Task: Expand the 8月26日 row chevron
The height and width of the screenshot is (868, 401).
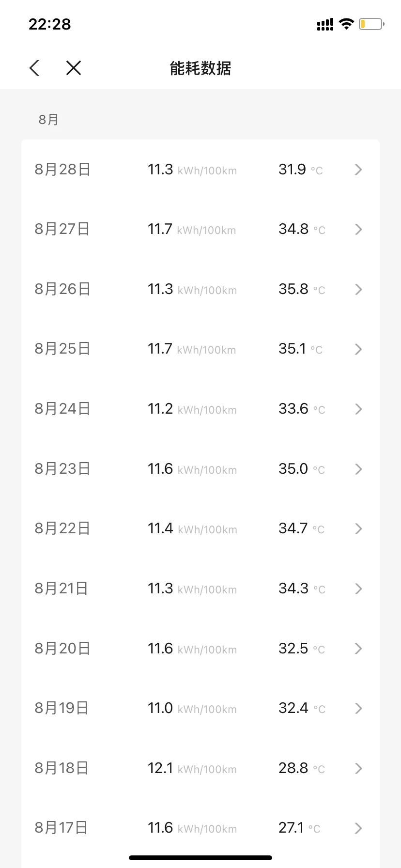Action: pos(358,289)
